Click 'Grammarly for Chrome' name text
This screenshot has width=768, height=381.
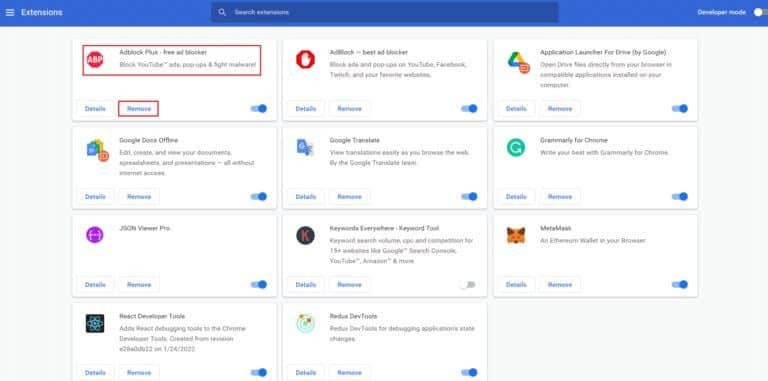click(574, 140)
